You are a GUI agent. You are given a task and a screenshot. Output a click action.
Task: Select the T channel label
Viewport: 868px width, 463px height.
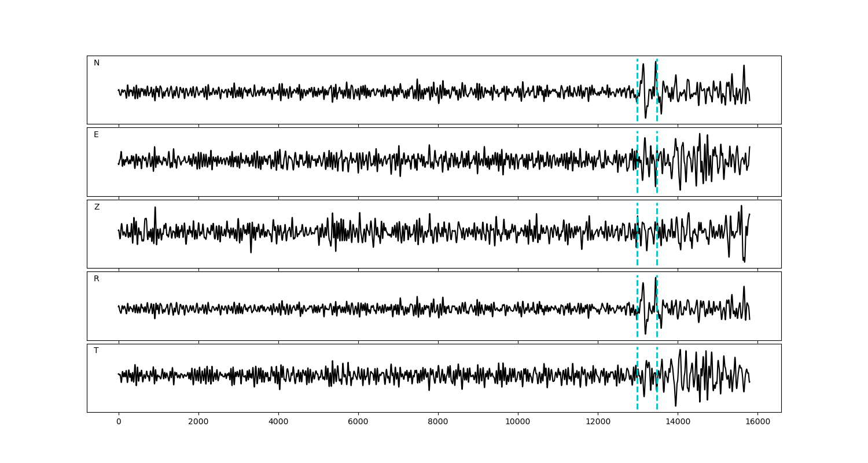click(96, 351)
